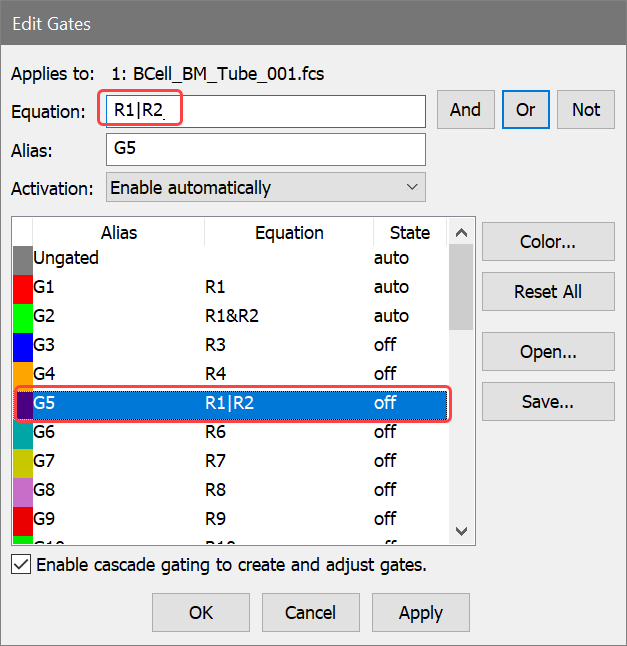Open the Activation dropdown
This screenshot has width=627, height=646.
(x=265, y=187)
